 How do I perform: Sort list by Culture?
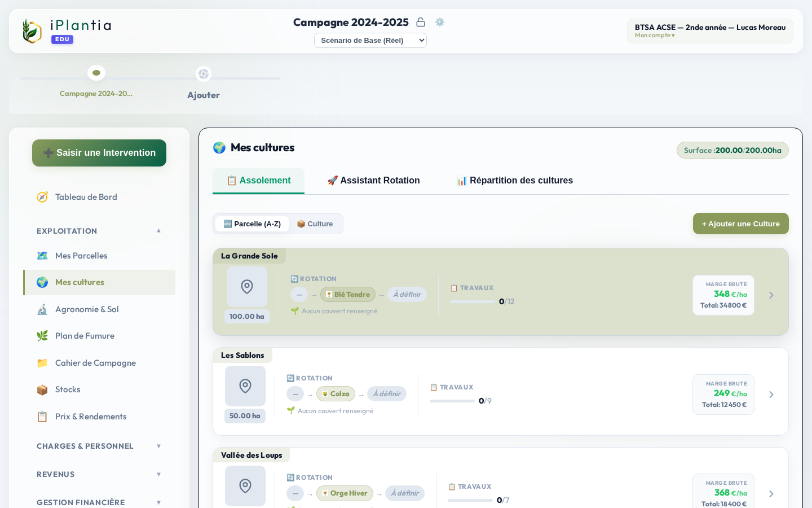click(x=315, y=224)
